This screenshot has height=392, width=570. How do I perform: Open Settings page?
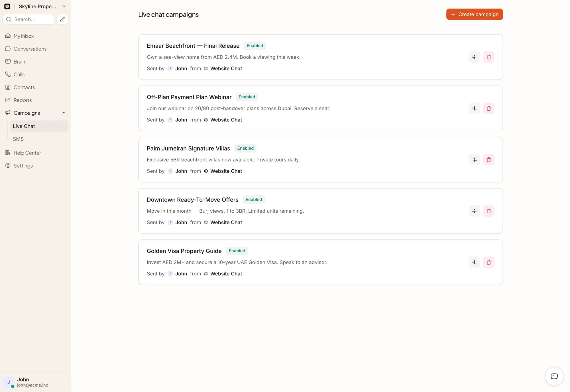coord(35,166)
